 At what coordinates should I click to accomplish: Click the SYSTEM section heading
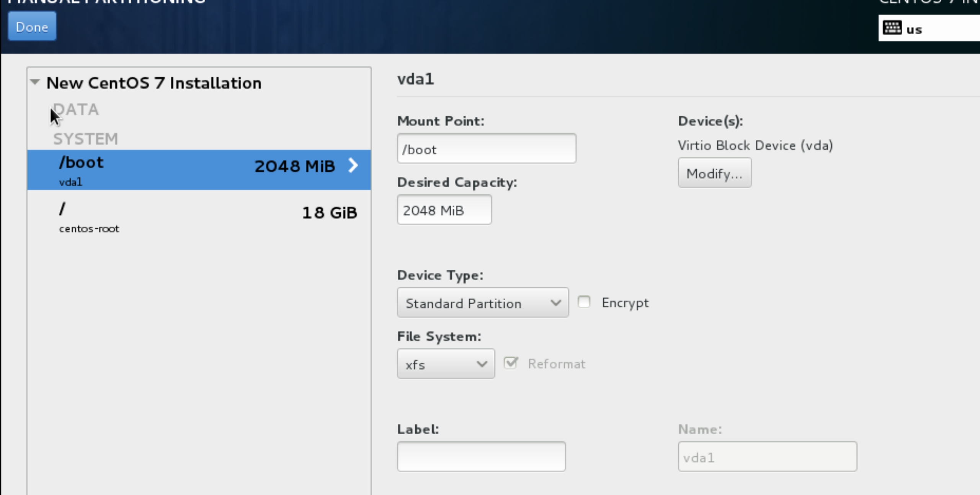(x=85, y=139)
